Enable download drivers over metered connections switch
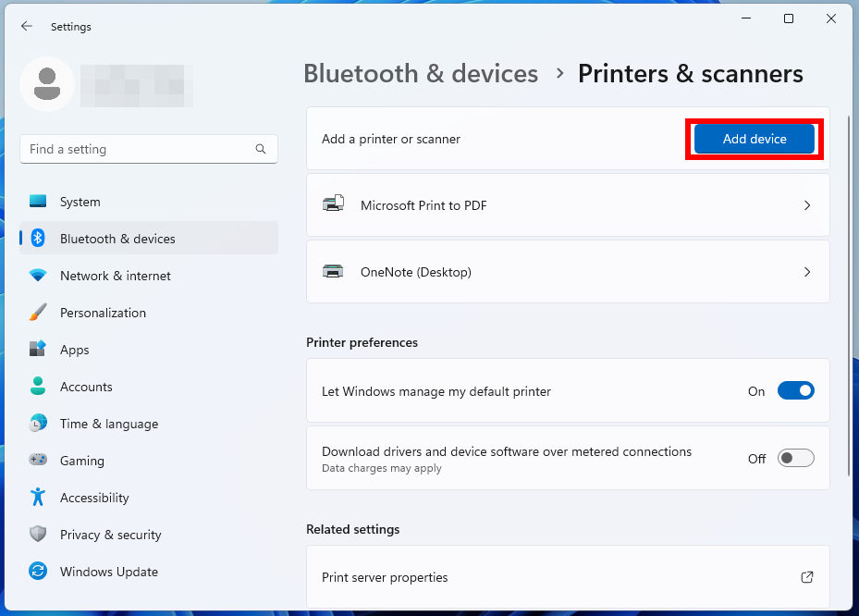859x616 pixels. [795, 458]
